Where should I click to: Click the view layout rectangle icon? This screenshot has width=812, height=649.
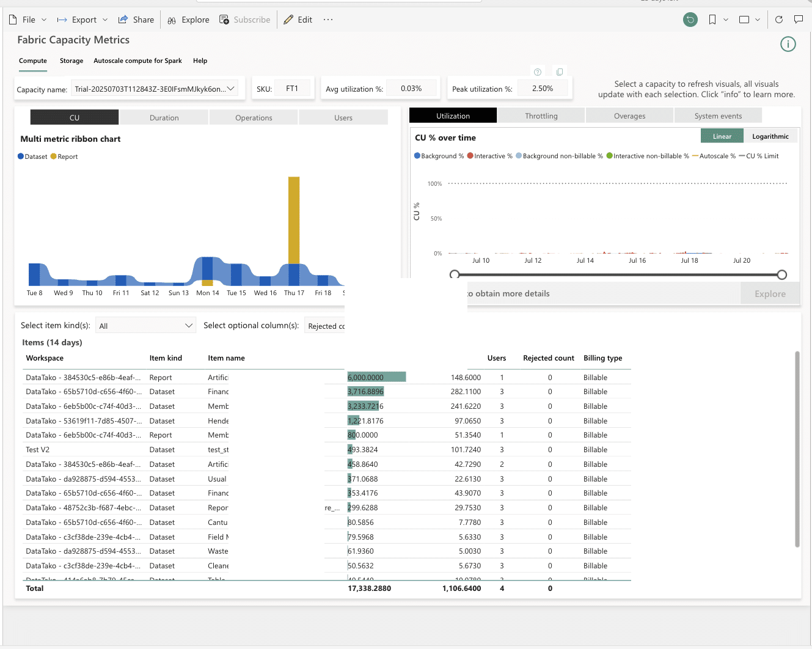744,20
